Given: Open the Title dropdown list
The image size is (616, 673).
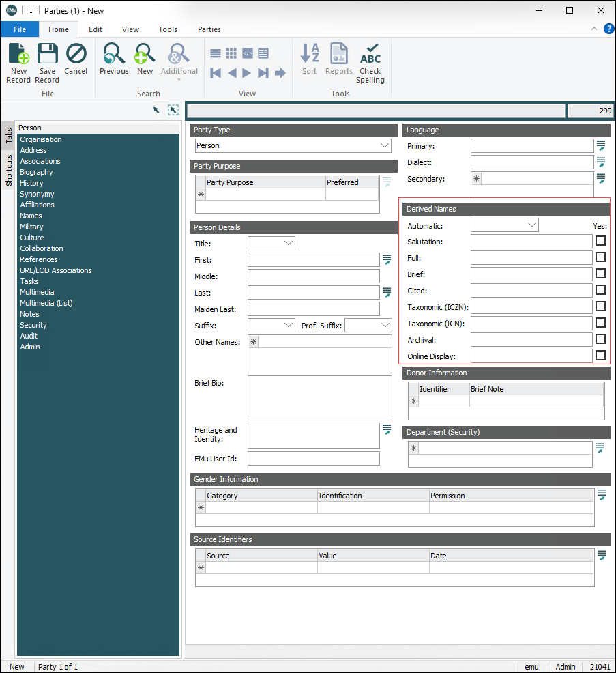Looking at the screenshot, I should [x=288, y=244].
